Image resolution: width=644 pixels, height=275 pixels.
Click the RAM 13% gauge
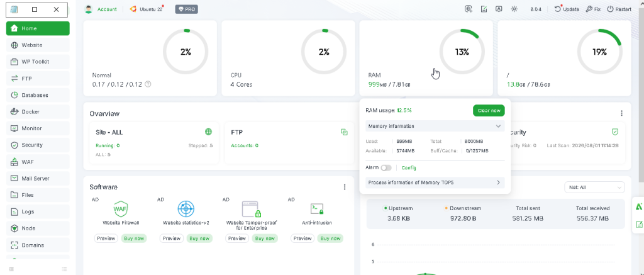coord(462,52)
